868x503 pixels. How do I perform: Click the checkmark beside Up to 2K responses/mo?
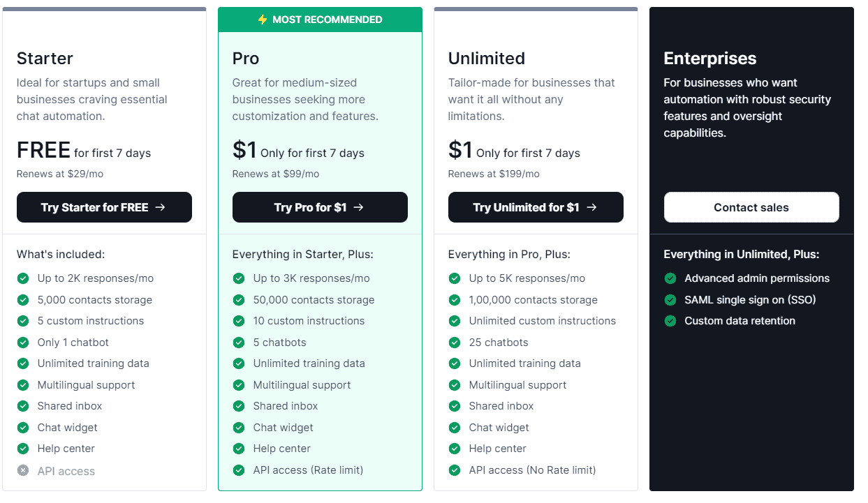pyautogui.click(x=23, y=278)
